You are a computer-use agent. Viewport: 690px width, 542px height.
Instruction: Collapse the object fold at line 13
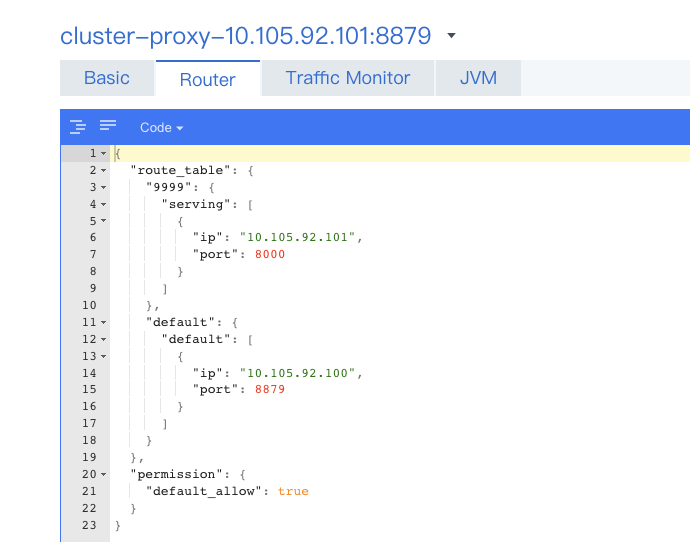pyautogui.click(x=103, y=356)
